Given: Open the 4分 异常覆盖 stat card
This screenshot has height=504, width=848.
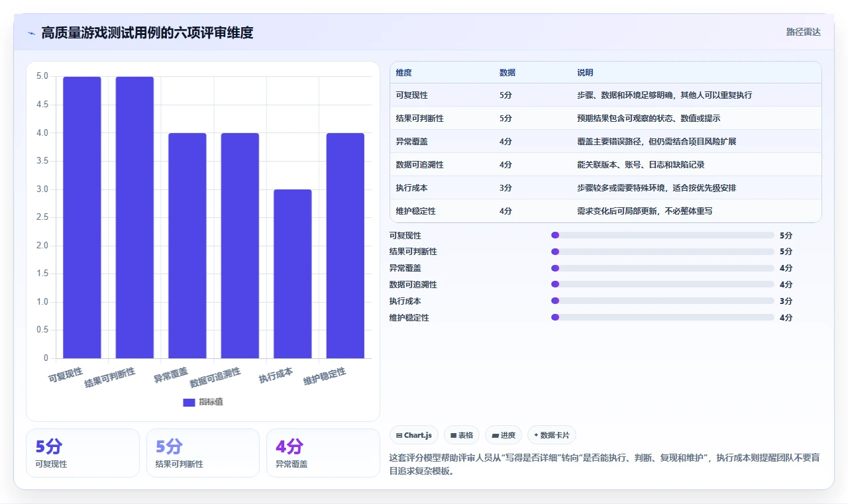Looking at the screenshot, I should 323,453.
